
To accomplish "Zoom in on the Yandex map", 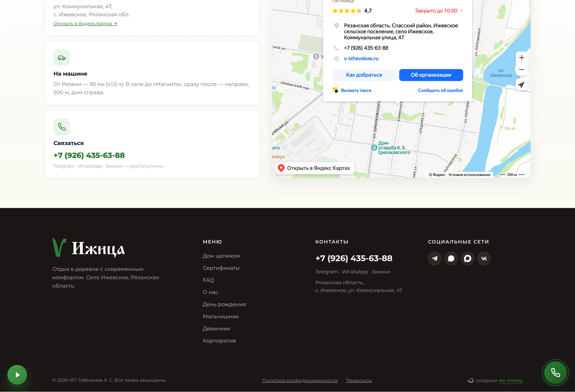I will [522, 58].
